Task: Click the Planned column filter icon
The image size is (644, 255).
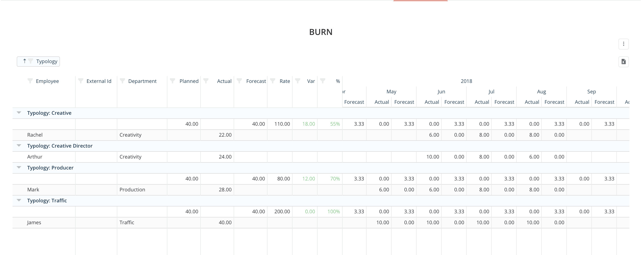Action: point(173,81)
